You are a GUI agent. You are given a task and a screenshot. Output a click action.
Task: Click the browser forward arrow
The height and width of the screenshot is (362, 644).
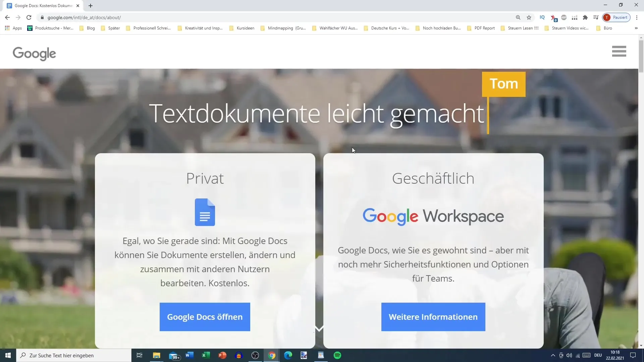18,17
